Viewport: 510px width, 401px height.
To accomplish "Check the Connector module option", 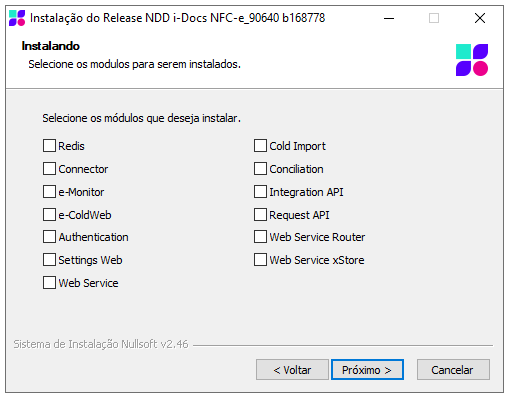I will (x=49, y=169).
